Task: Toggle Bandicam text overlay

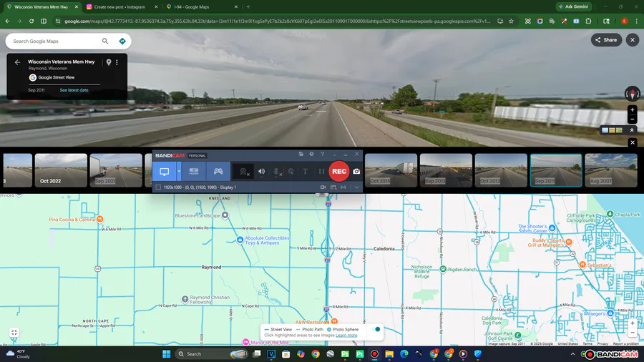Action: (x=305, y=172)
